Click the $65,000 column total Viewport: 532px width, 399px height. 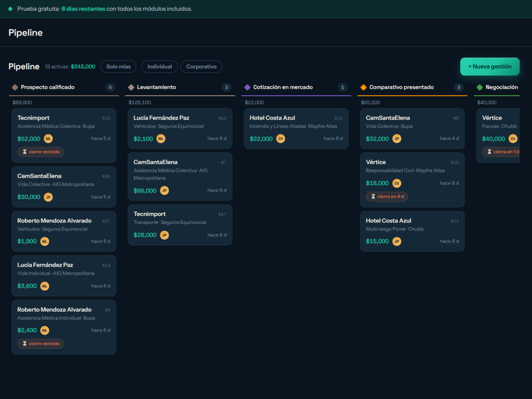tap(370, 103)
